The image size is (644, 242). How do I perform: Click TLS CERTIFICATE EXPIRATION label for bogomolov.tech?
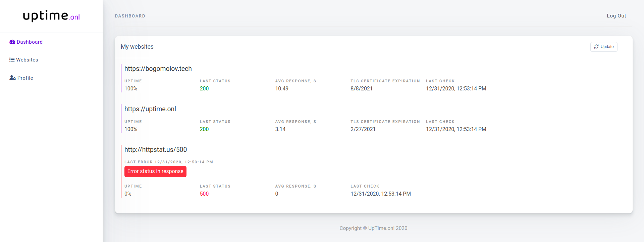click(x=385, y=81)
